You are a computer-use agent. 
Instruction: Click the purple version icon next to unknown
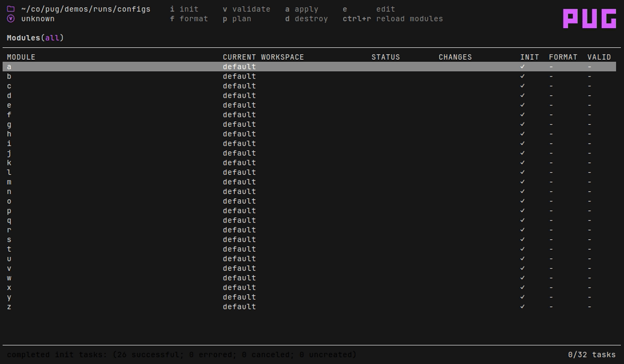point(10,19)
